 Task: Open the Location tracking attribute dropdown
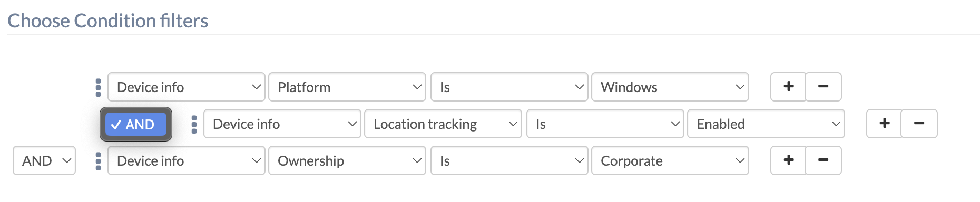(443, 124)
